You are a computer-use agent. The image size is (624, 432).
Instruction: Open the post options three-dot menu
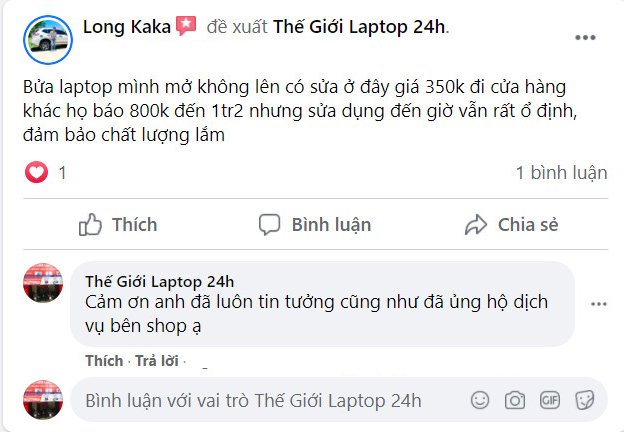(x=585, y=38)
